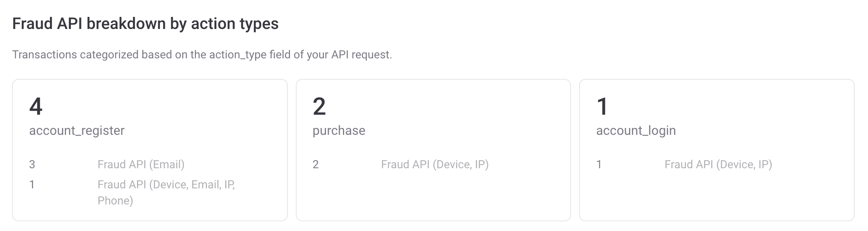Viewport: 868px width, 231px height.
Task: Select the purchase label text
Action: coord(339,130)
